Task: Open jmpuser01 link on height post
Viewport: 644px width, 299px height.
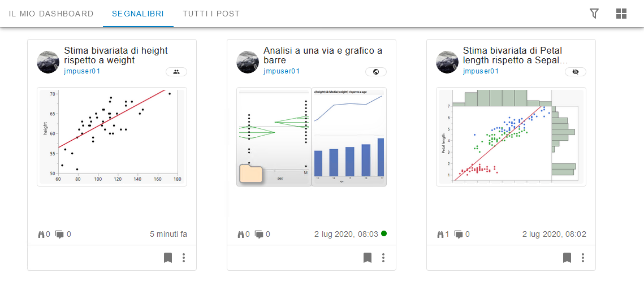Action: pyautogui.click(x=82, y=71)
